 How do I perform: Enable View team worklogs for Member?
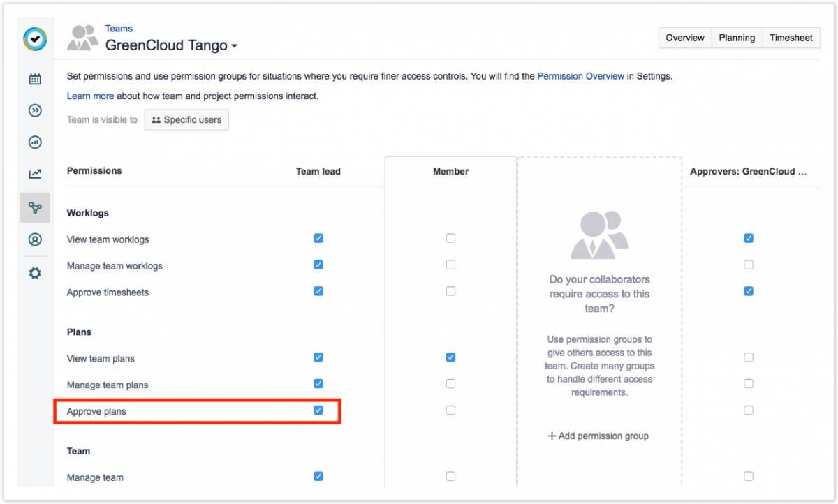coord(450,239)
